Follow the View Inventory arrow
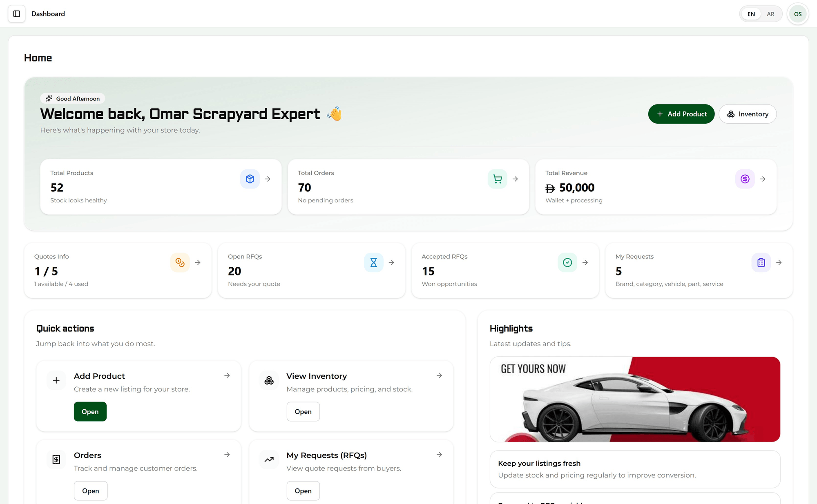Viewport: 817px width, 504px height. (440, 375)
